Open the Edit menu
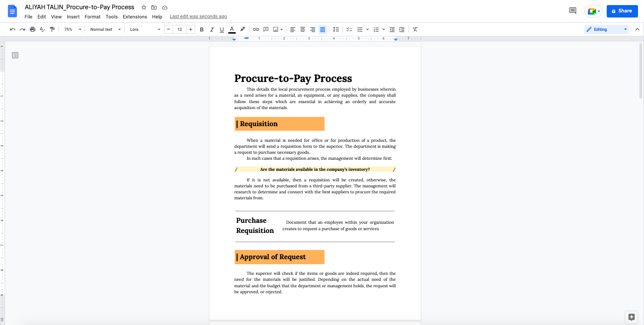644x325 pixels. coord(41,17)
